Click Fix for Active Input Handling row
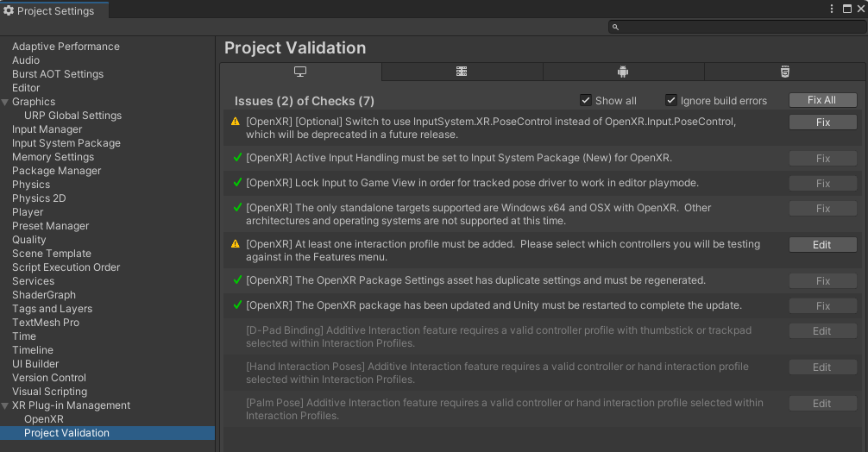Screen dimensions: 868x452 (x=822, y=158)
